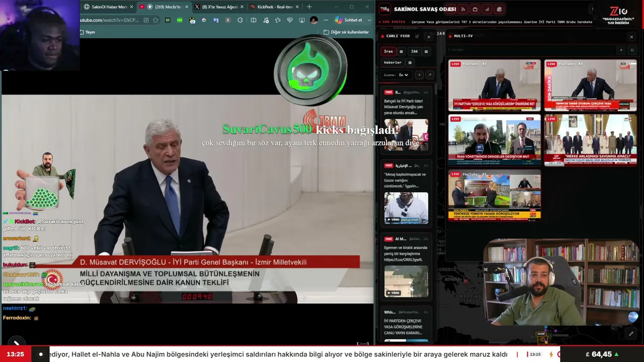Play the video in the Gazze feed post
644x362 pixels.
pyautogui.click(x=406, y=208)
